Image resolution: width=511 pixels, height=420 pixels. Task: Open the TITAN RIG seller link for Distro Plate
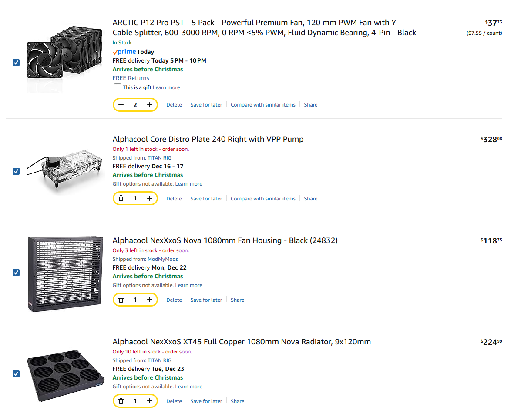point(159,158)
